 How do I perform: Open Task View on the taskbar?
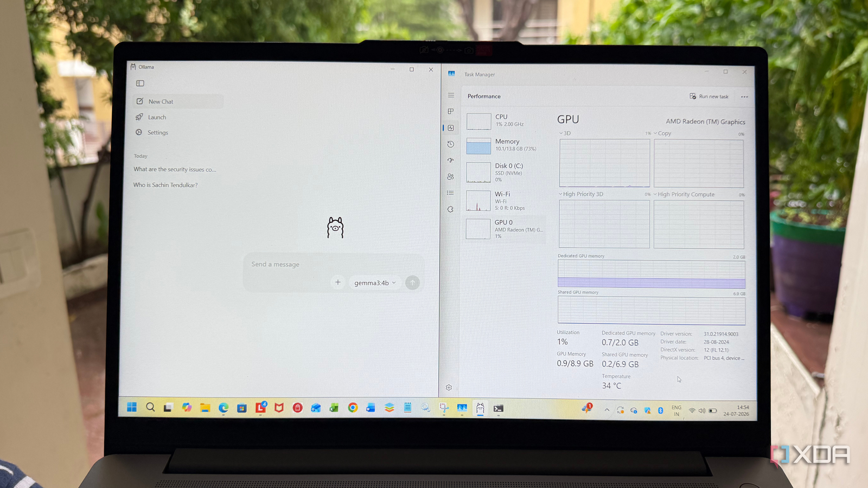(x=168, y=407)
